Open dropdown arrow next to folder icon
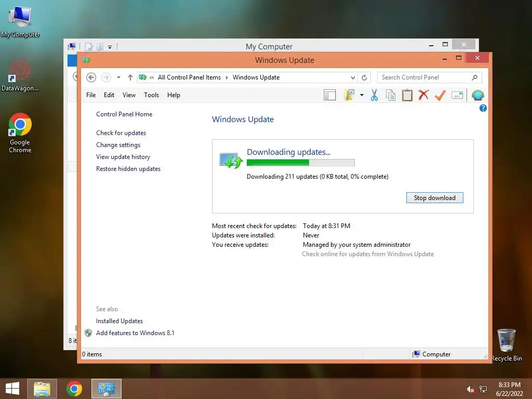This screenshot has height=399, width=532. pos(362,96)
